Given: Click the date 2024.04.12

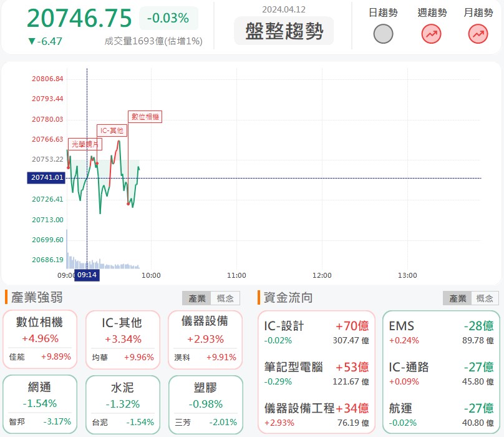Looking at the screenshot, I should click(284, 9).
